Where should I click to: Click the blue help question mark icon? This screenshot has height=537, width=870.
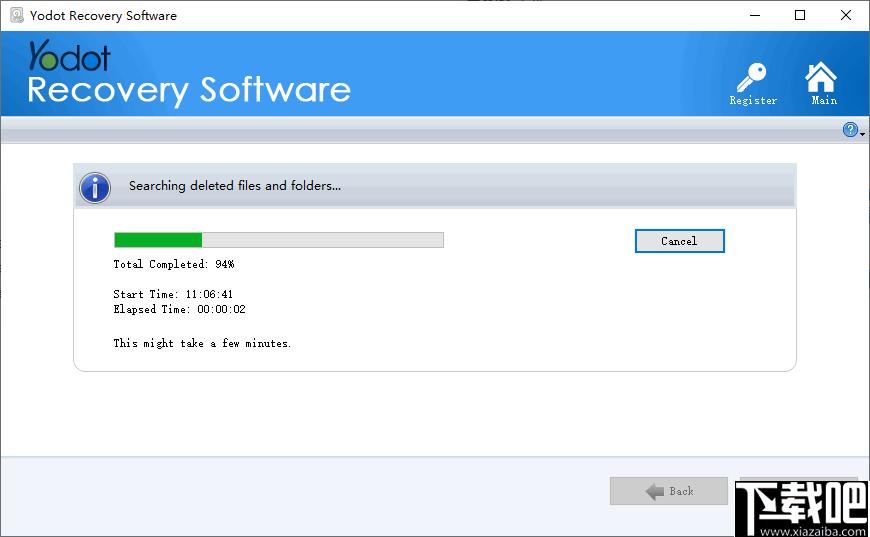point(850,130)
